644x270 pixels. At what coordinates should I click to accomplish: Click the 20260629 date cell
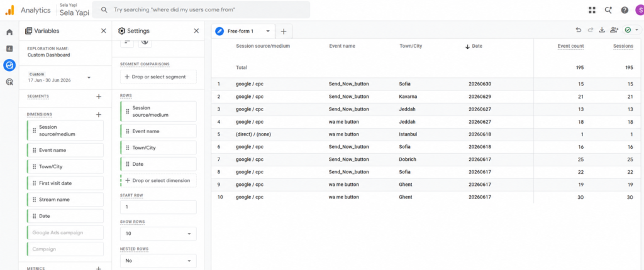[480, 97]
